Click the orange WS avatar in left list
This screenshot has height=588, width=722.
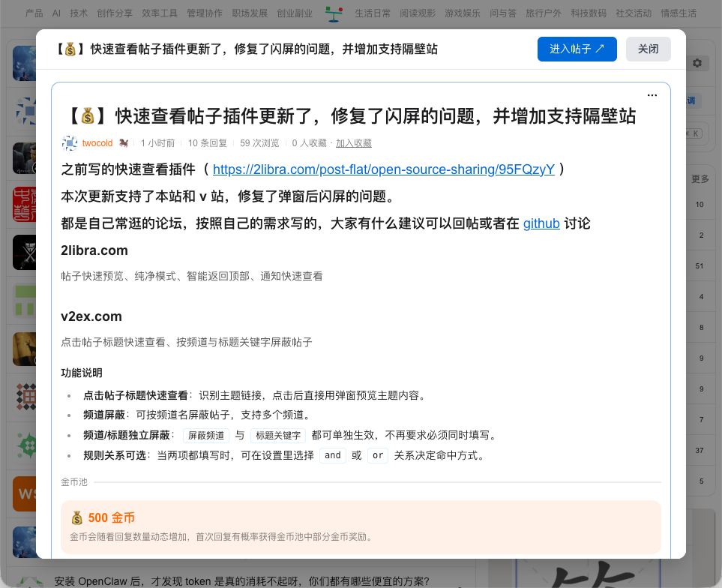point(24,493)
